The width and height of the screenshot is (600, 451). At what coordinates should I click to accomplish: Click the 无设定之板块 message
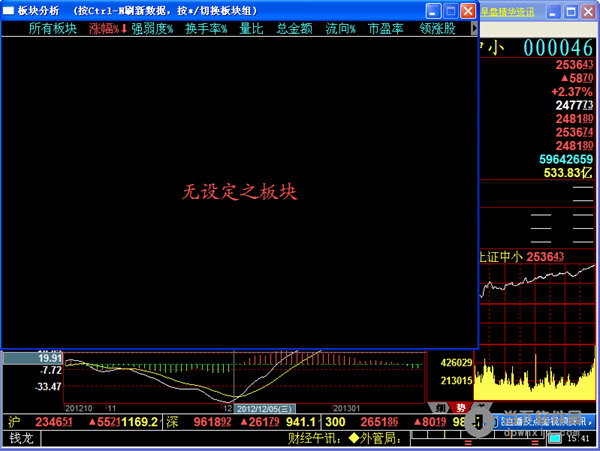[239, 192]
